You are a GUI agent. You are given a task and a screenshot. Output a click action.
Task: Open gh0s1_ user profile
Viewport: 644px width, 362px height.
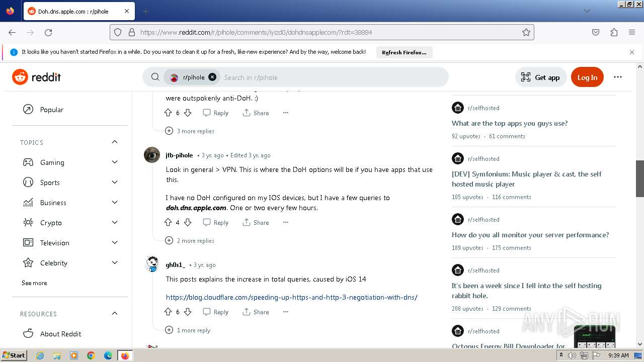[x=175, y=265]
